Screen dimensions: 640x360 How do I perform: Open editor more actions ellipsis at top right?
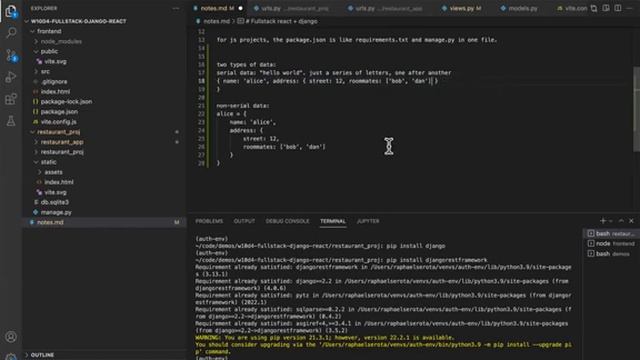[x=629, y=8]
